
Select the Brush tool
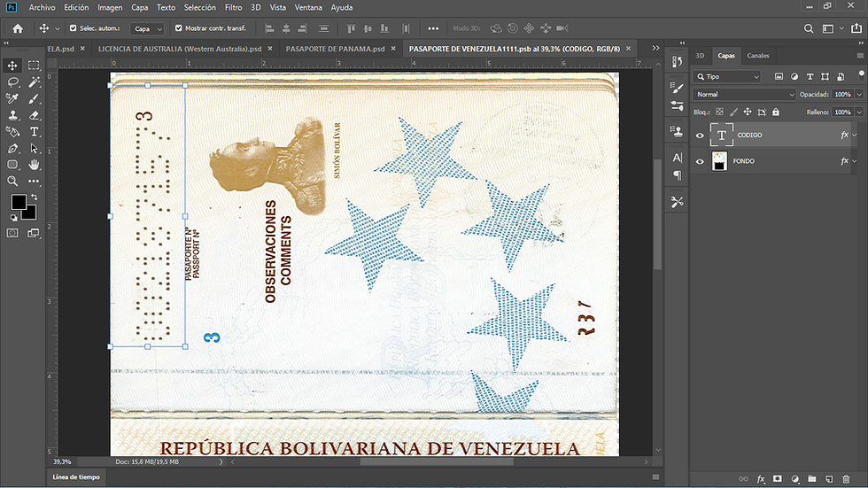pyautogui.click(x=34, y=98)
